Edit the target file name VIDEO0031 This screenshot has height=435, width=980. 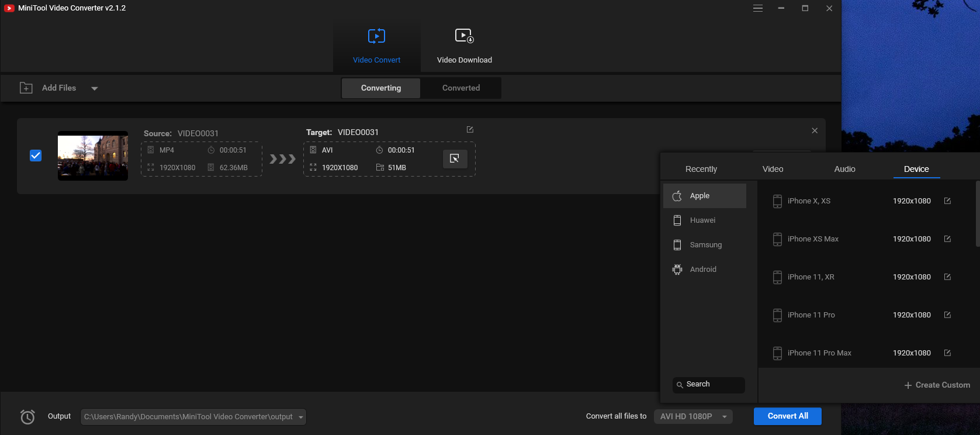[x=470, y=130]
